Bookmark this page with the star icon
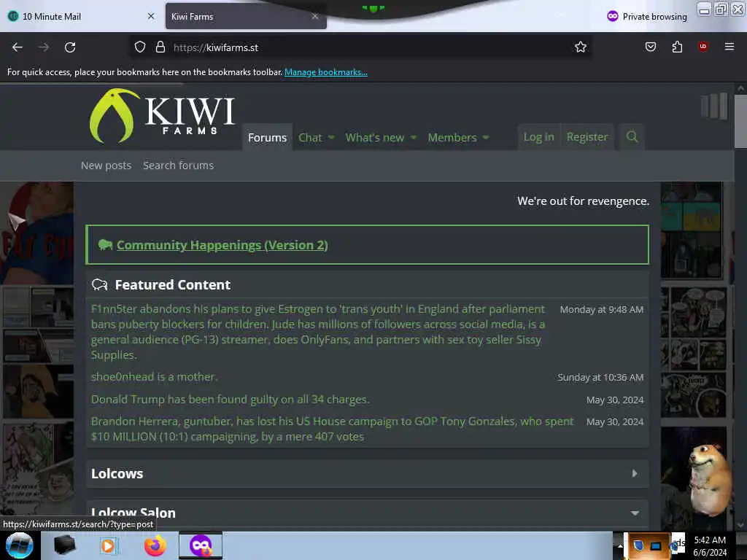The image size is (747, 560). click(x=580, y=47)
